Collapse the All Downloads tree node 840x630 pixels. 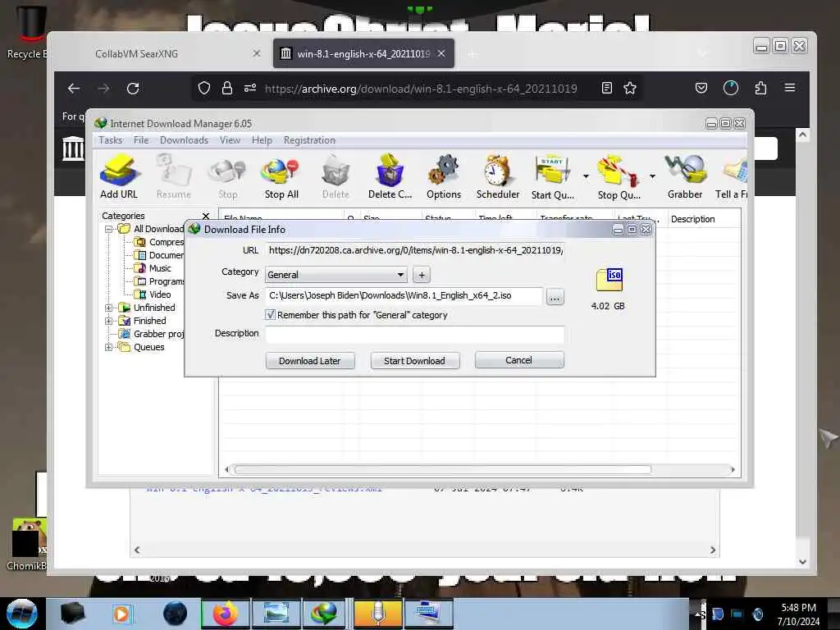pyautogui.click(x=109, y=230)
